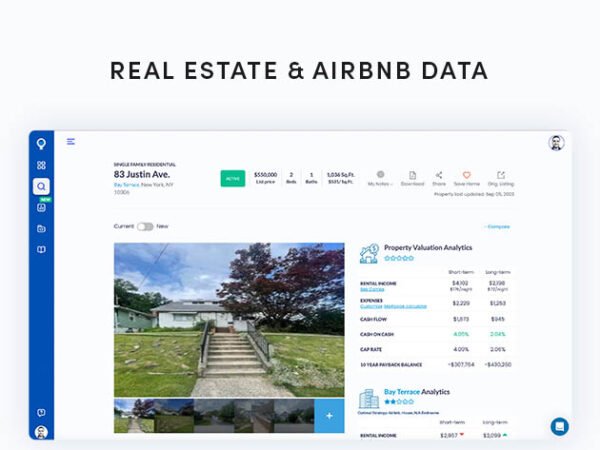
Task: Click the Compare link
Action: pos(497,226)
